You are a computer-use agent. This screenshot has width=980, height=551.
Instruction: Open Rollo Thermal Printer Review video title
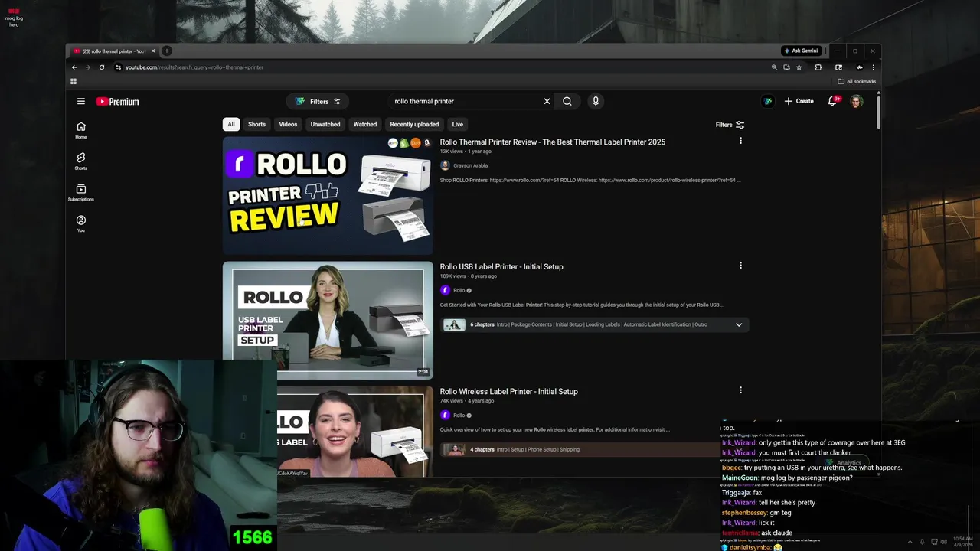click(x=552, y=142)
